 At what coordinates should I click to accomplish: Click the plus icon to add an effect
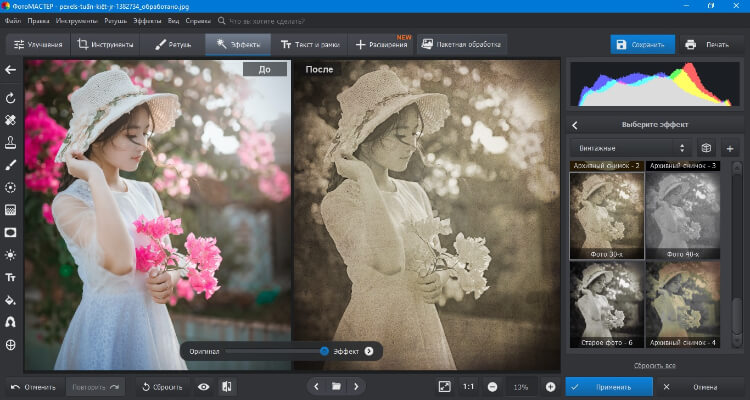[729, 148]
